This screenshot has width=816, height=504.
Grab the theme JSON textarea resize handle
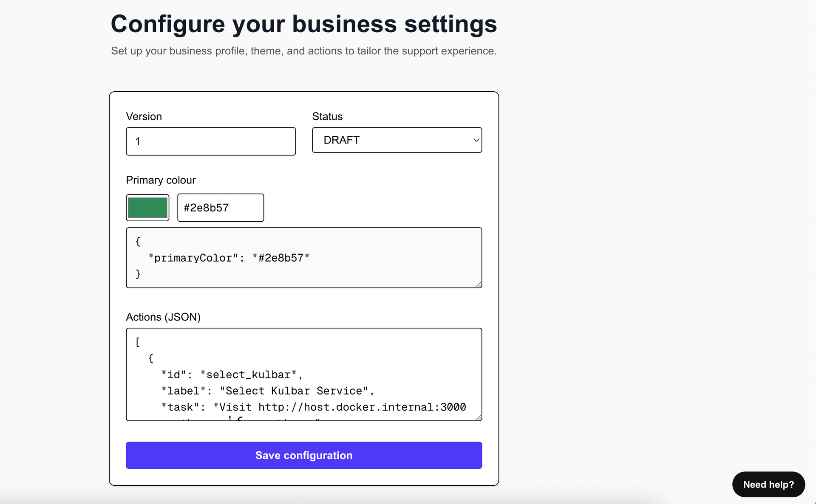479,284
